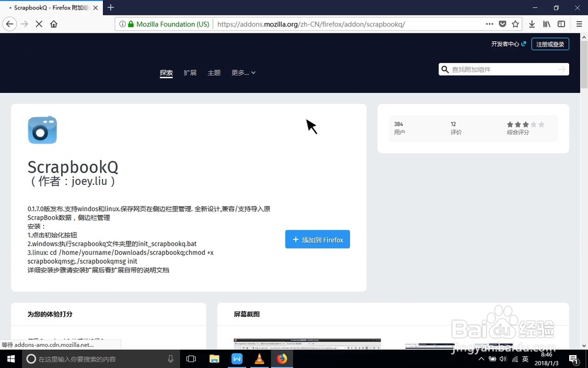This screenshot has width=588, height=368.
Task: Open page actions three-dot menu
Action: pos(489,24)
